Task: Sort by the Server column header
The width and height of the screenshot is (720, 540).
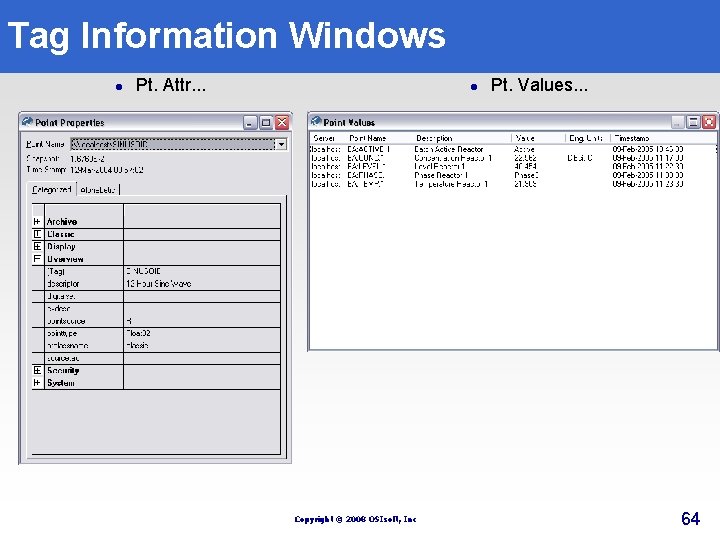Action: tap(324, 138)
